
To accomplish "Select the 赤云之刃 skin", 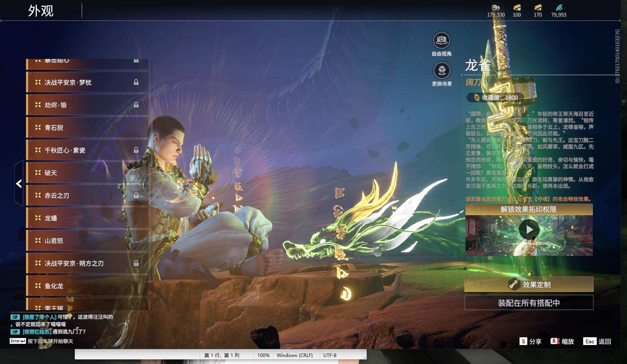I will tap(87, 195).
